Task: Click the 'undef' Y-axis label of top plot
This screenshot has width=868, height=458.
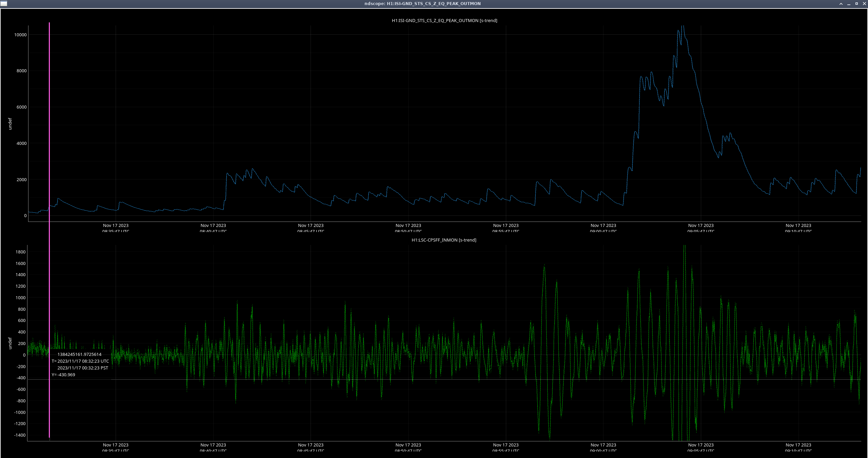Action: (x=10, y=124)
